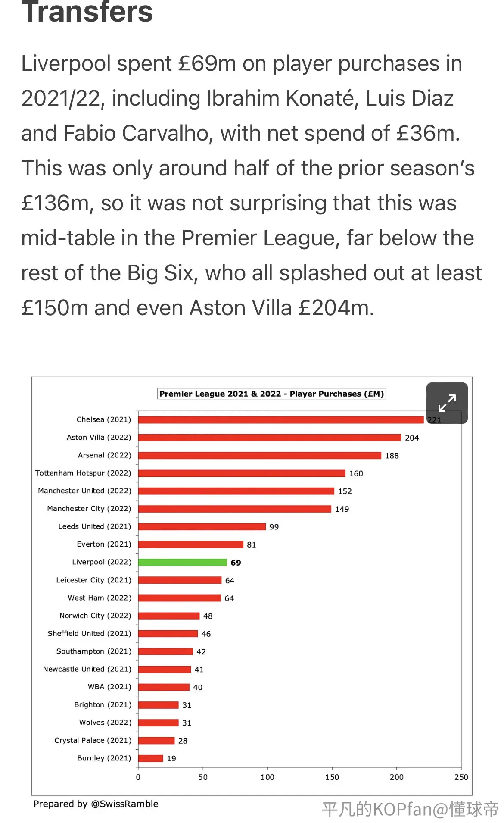Tap the Chelsea (2021) red bar
Viewport: 504px width, 823px height.
281,419
